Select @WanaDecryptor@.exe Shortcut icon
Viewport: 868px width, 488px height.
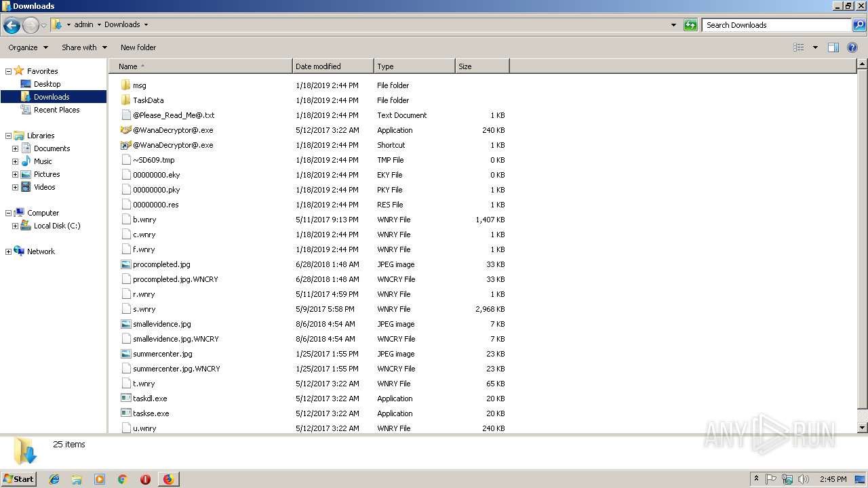(125, 145)
